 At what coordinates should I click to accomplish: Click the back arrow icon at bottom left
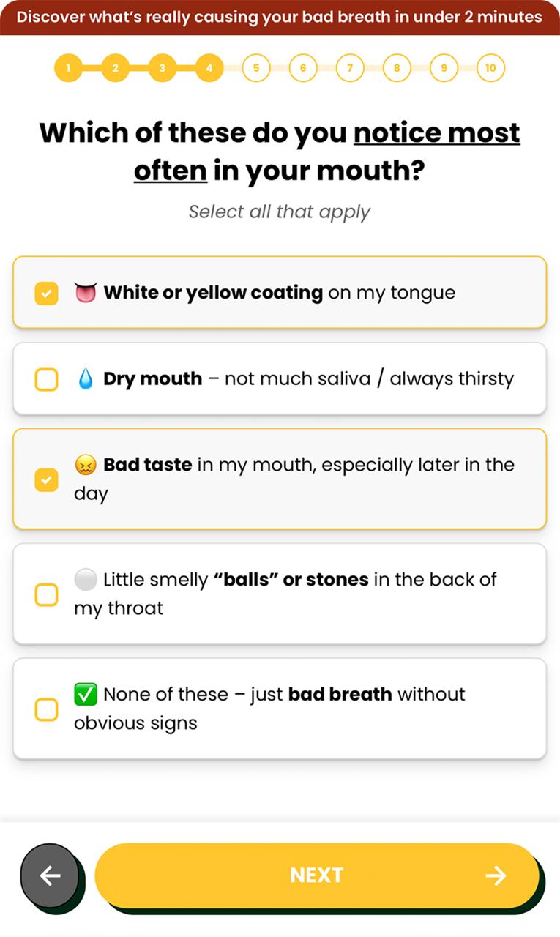(50, 876)
